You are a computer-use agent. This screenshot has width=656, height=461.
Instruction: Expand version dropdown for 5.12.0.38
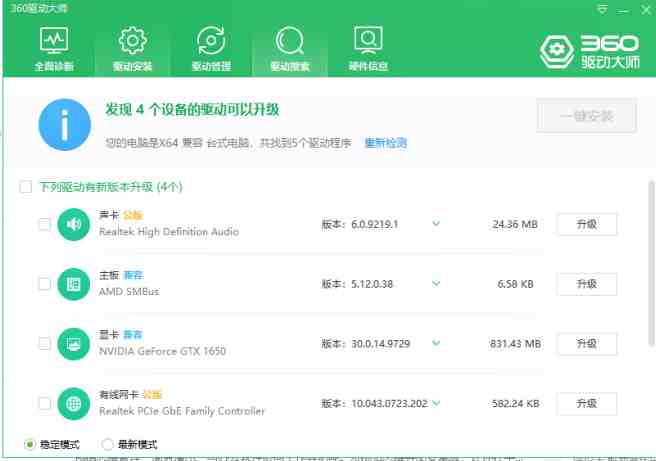point(436,284)
